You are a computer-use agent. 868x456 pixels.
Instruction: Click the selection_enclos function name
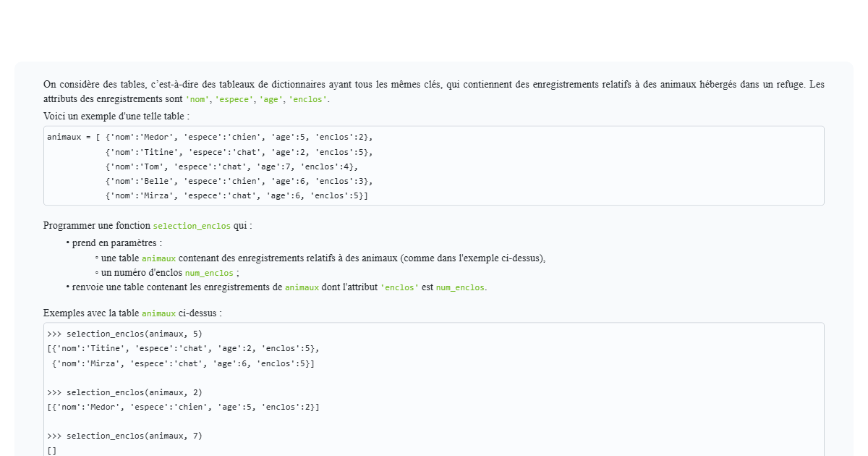[191, 226]
